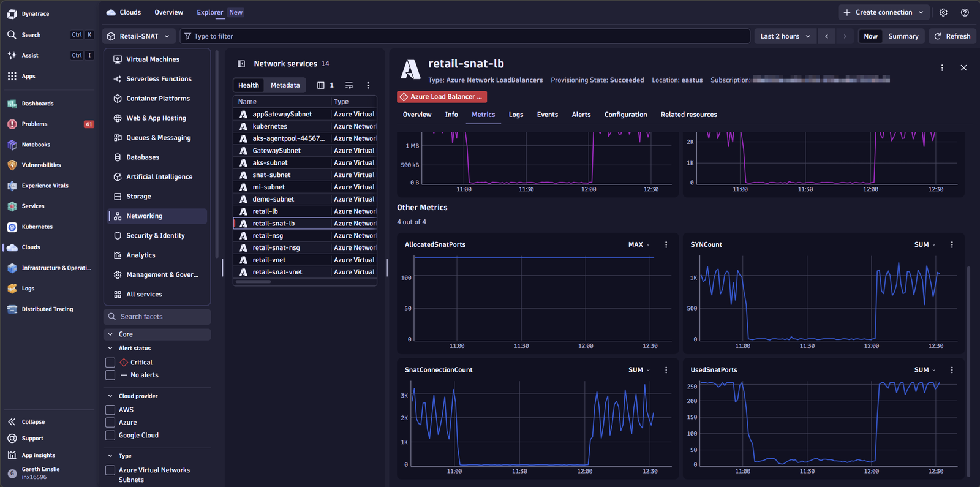Collapse the Cloud provider facet
This screenshot has height=487, width=980.
point(110,396)
